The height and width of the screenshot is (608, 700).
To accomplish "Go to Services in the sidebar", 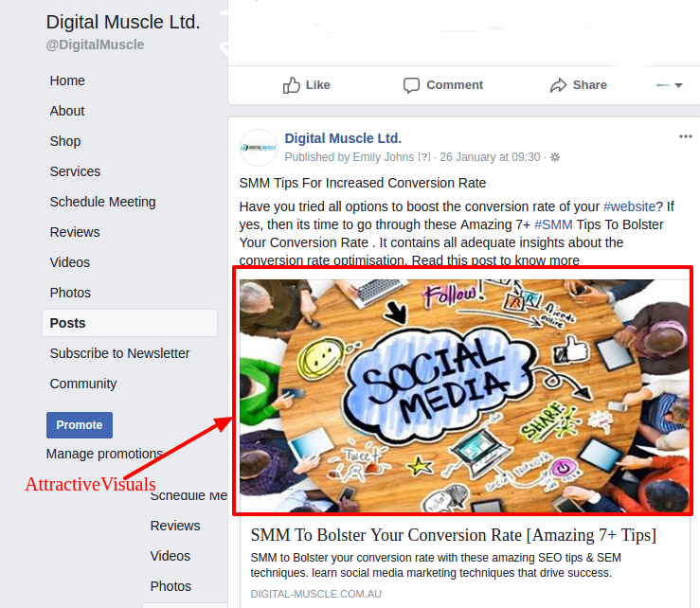I will click(75, 171).
